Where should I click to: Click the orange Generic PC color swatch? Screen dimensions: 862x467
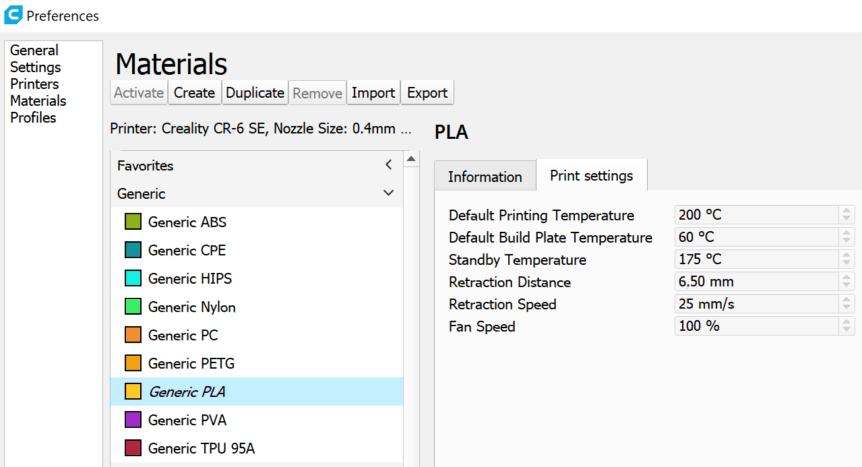tap(133, 335)
